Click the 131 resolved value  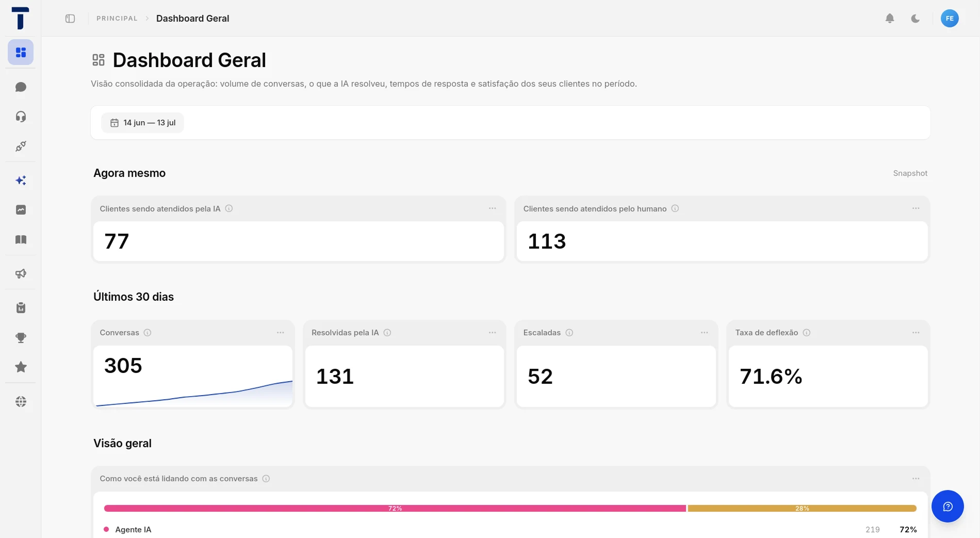[x=335, y=377]
